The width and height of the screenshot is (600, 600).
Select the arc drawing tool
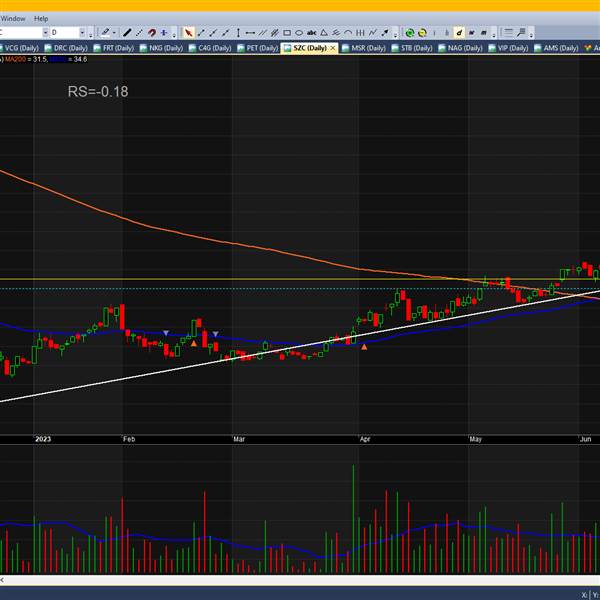point(348,33)
